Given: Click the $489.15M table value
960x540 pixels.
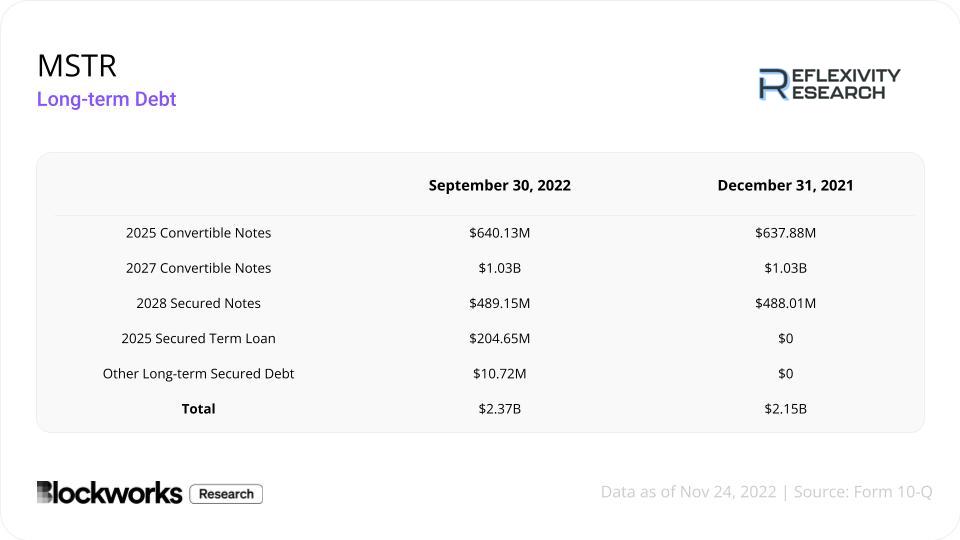Looking at the screenshot, I should (499, 303).
